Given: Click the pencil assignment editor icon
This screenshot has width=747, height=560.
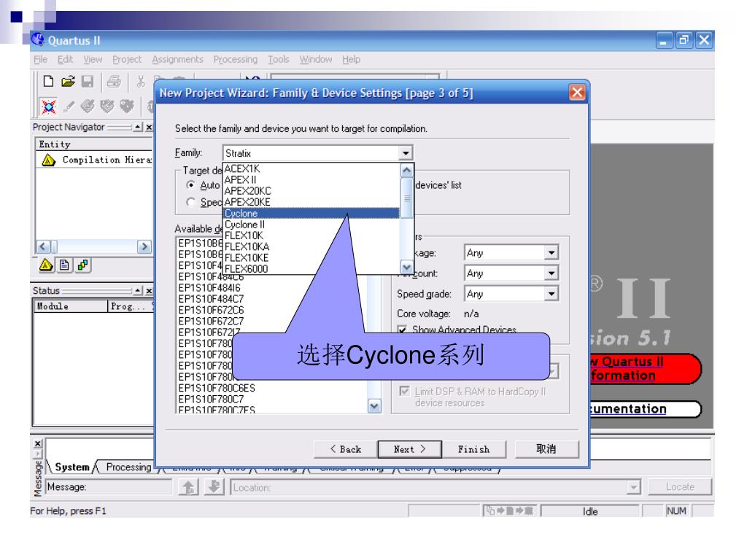Looking at the screenshot, I should pos(69,106).
